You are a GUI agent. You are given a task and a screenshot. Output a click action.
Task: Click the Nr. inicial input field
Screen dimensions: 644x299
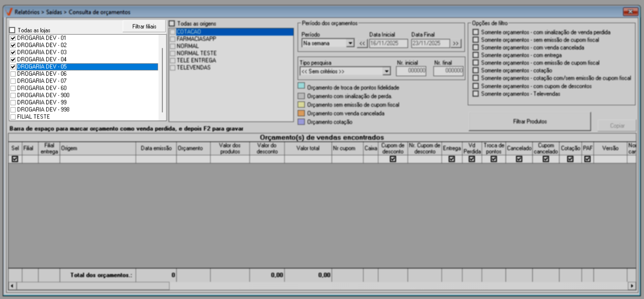411,71
